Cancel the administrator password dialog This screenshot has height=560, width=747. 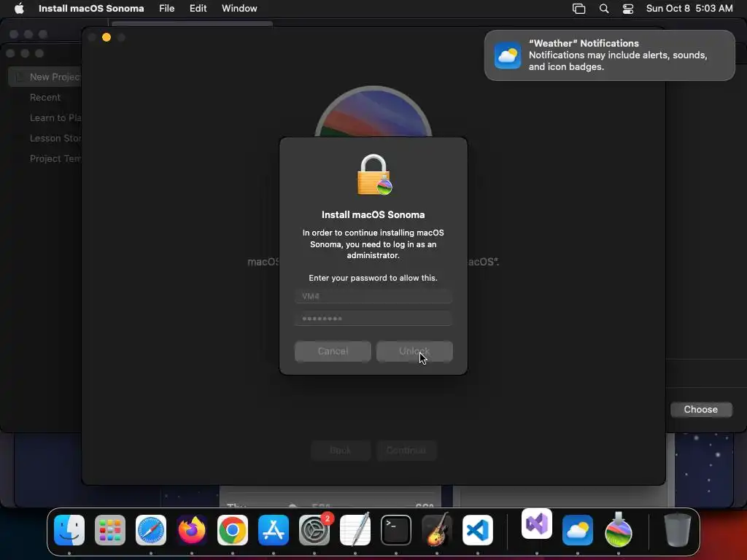pyautogui.click(x=333, y=351)
